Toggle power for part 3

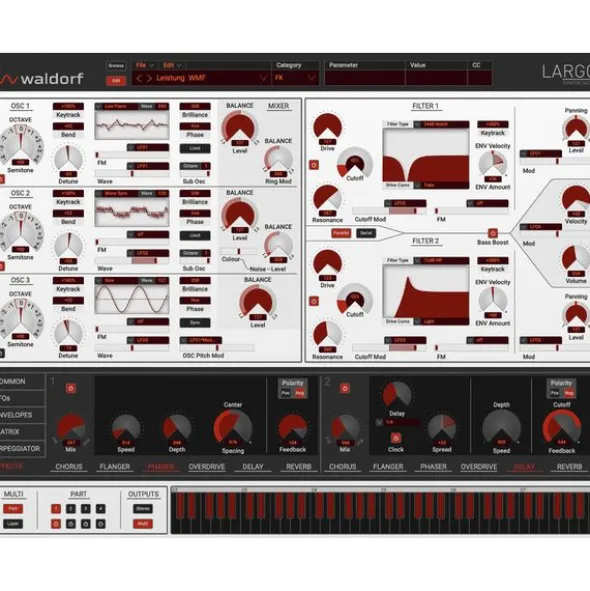86,524
